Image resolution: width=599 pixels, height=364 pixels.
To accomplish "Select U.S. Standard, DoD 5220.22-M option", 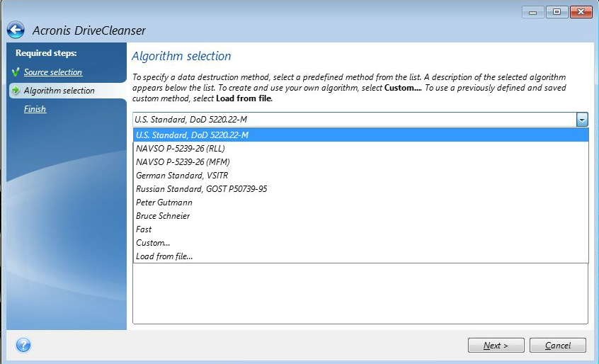I will tap(361, 135).
